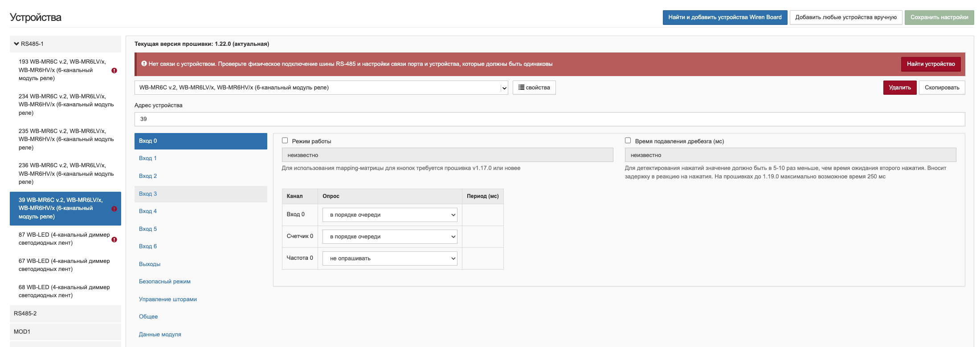Viewport: 980px width, 347px height.
Task: Enable the Режим работы checkbox
Action: [285, 141]
